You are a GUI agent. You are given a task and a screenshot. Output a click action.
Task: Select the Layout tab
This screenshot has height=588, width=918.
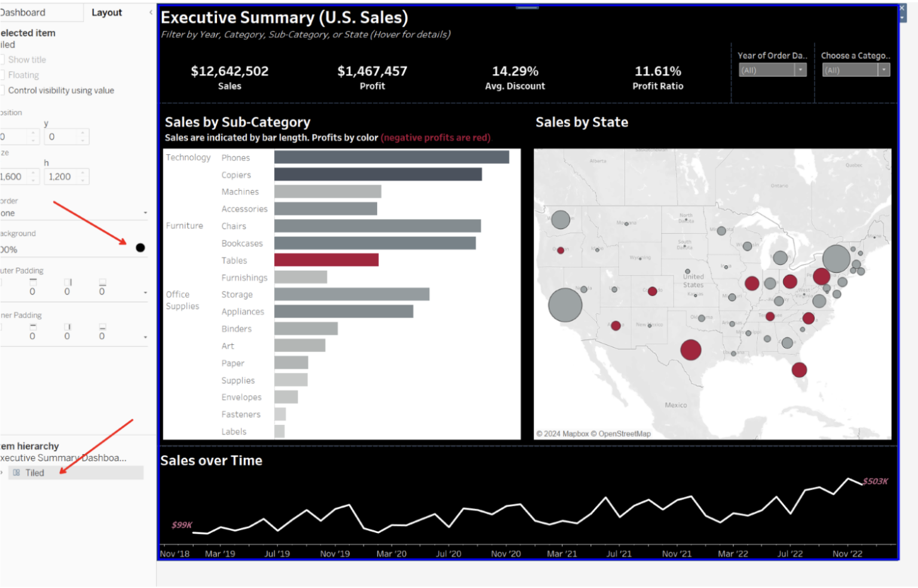[106, 12]
